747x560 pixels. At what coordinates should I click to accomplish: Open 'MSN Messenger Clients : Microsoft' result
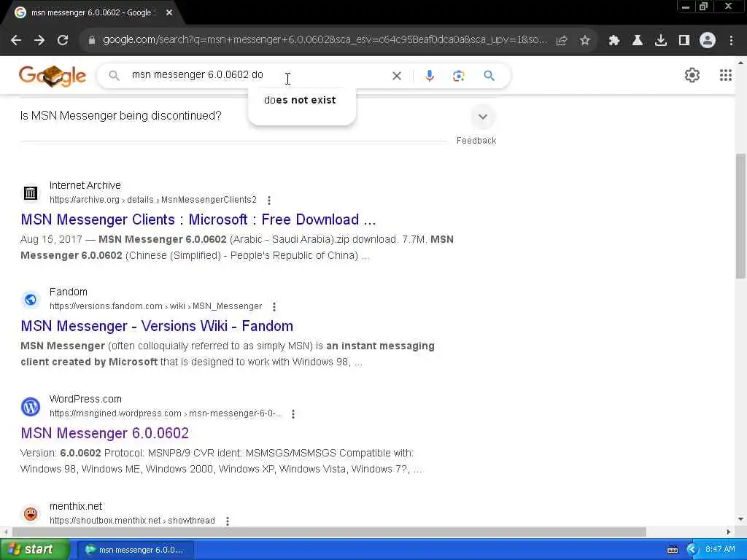pyautogui.click(x=198, y=219)
